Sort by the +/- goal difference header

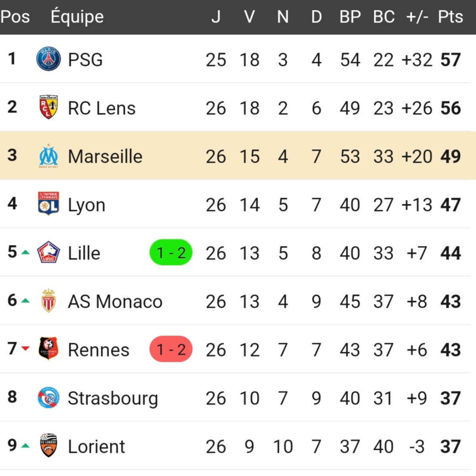tap(417, 17)
